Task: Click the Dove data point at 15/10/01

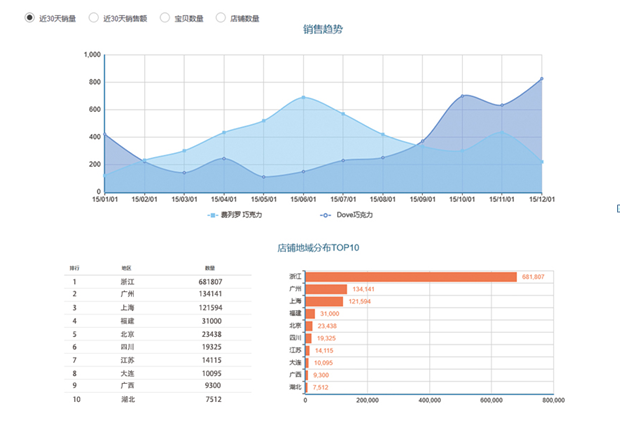Action: coord(462,96)
